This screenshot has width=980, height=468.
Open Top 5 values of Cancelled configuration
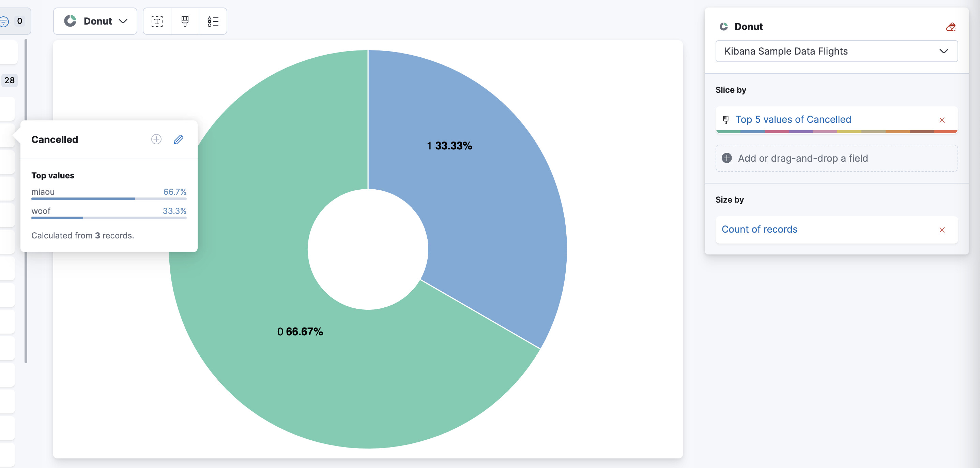[x=793, y=120]
